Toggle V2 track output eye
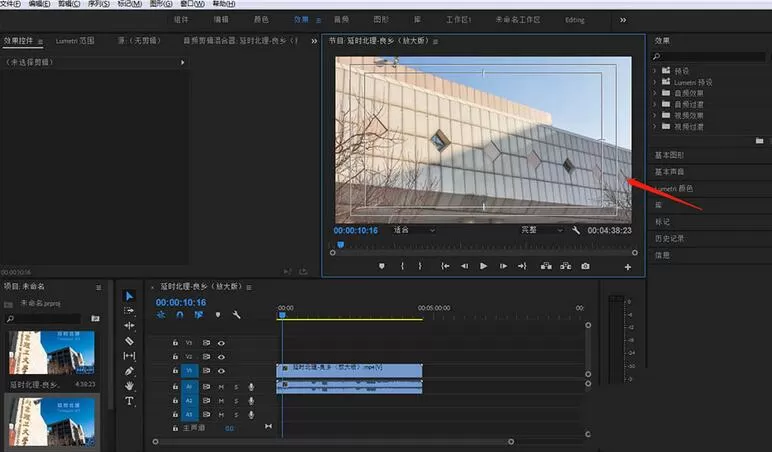 pos(221,356)
